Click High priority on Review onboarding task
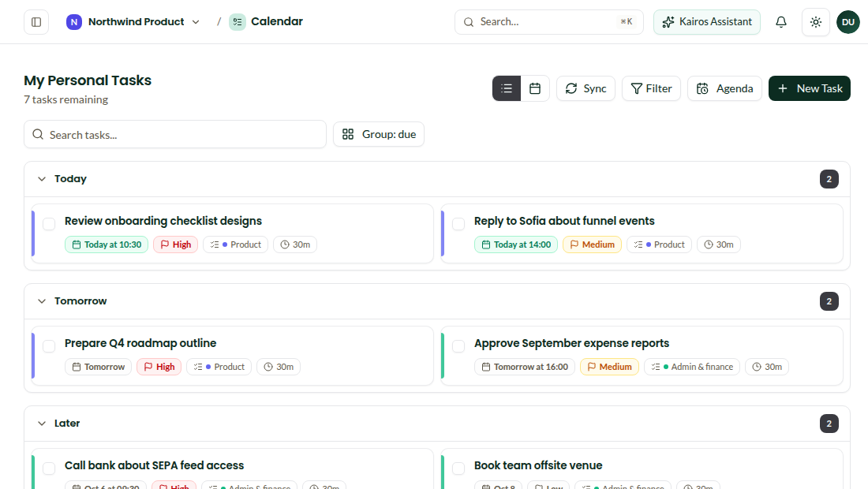This screenshot has width=868, height=489. tap(175, 244)
